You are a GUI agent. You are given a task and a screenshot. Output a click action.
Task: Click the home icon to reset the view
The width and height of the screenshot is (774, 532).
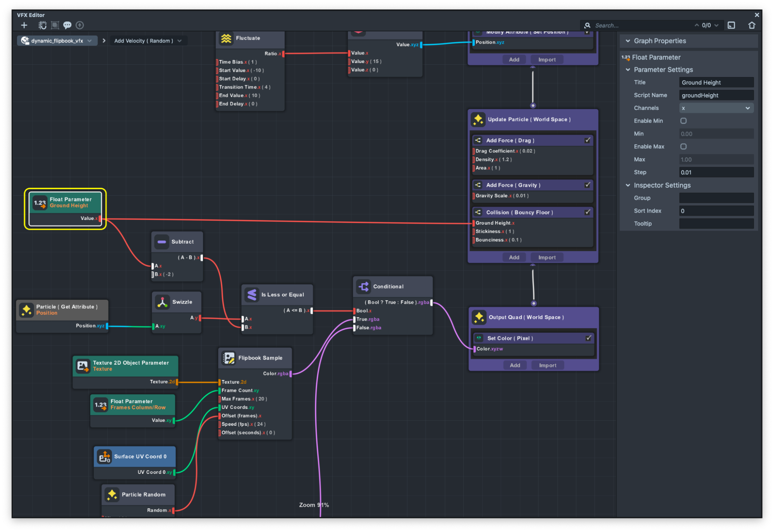(752, 25)
